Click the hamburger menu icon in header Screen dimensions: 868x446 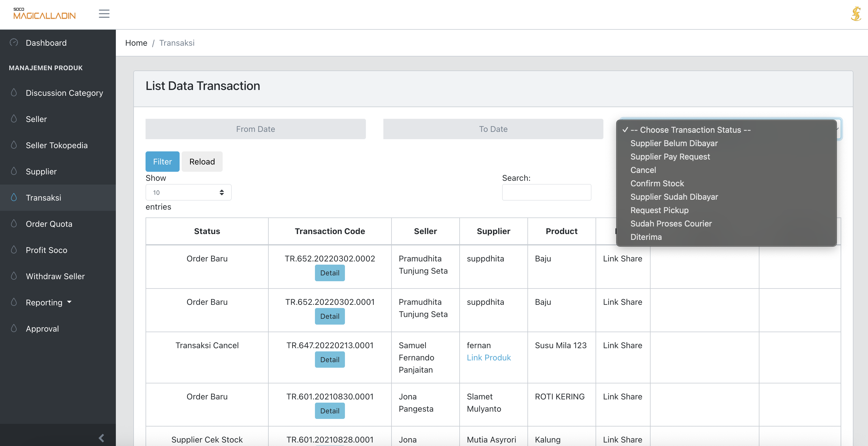click(x=104, y=14)
